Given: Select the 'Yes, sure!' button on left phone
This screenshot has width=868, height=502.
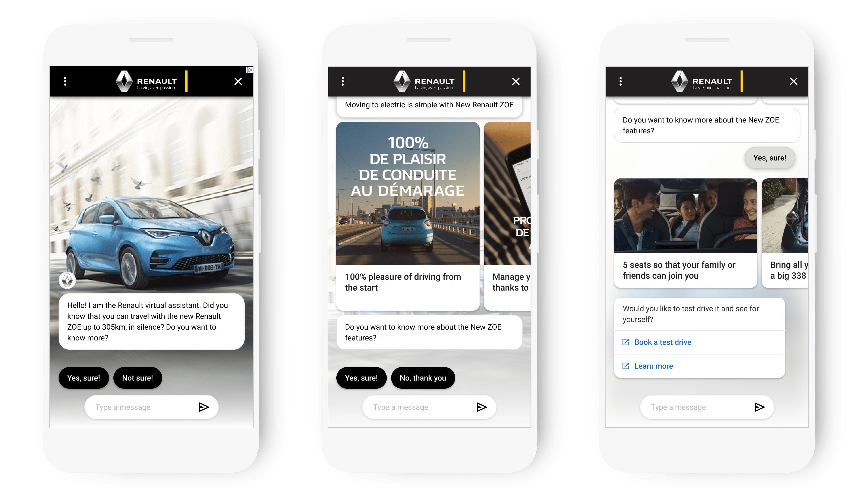Looking at the screenshot, I should click(84, 378).
